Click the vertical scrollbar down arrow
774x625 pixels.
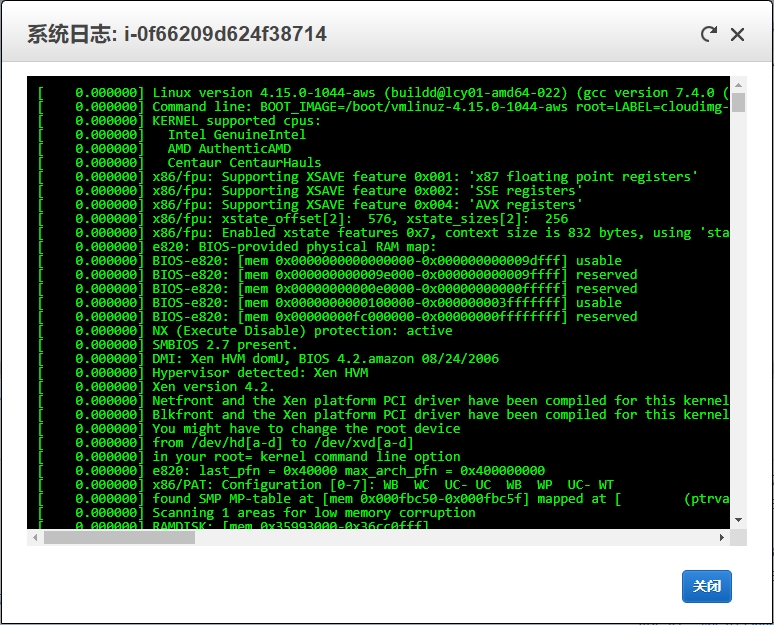[x=739, y=520]
